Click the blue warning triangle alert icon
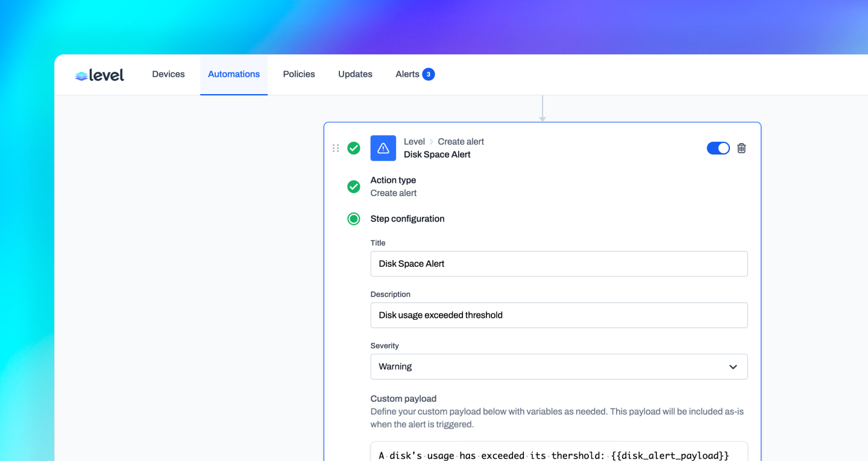The image size is (868, 461). click(383, 148)
